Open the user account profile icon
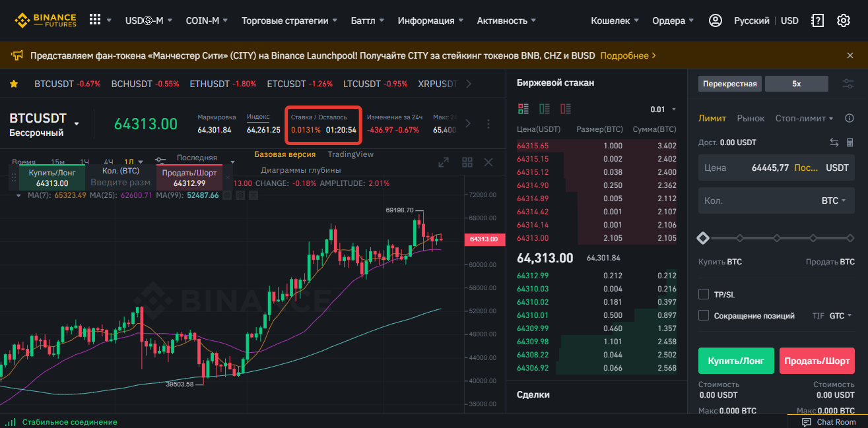 point(715,20)
